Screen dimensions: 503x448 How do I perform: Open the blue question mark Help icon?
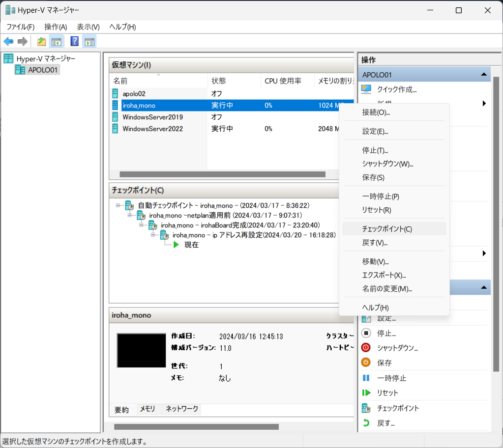click(74, 41)
